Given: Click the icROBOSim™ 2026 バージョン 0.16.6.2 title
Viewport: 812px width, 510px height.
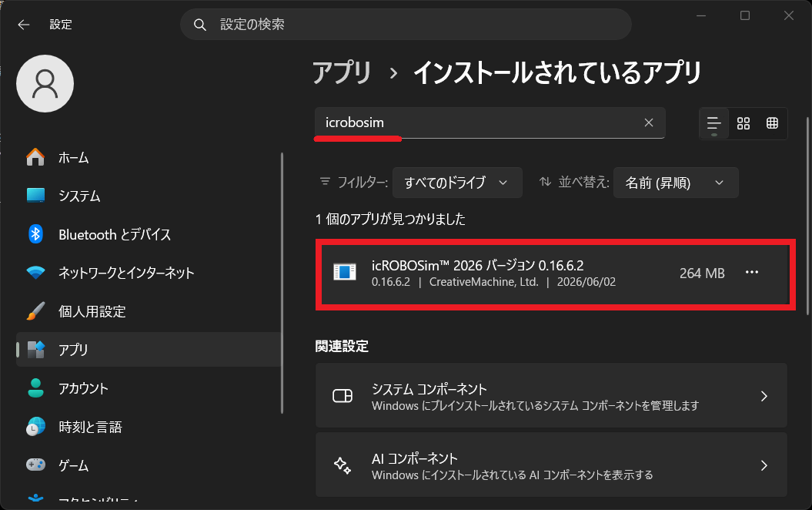Looking at the screenshot, I should click(477, 265).
